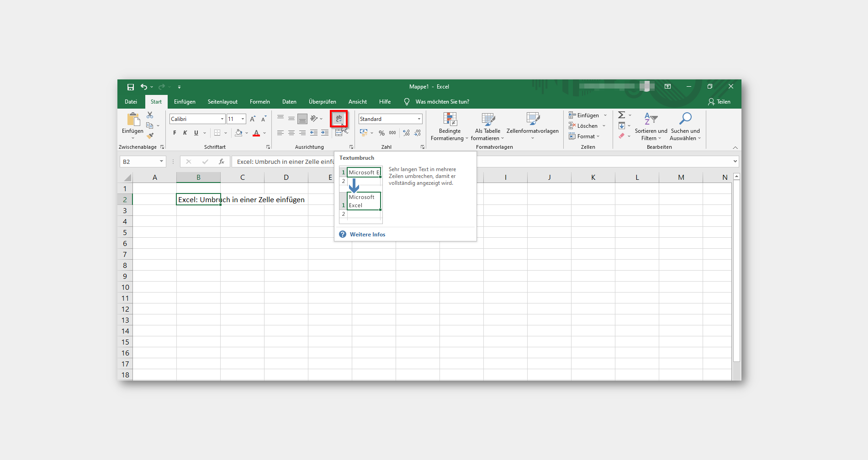Click Einfügen in the Zellen group
This screenshot has height=460, width=868.
click(x=587, y=115)
